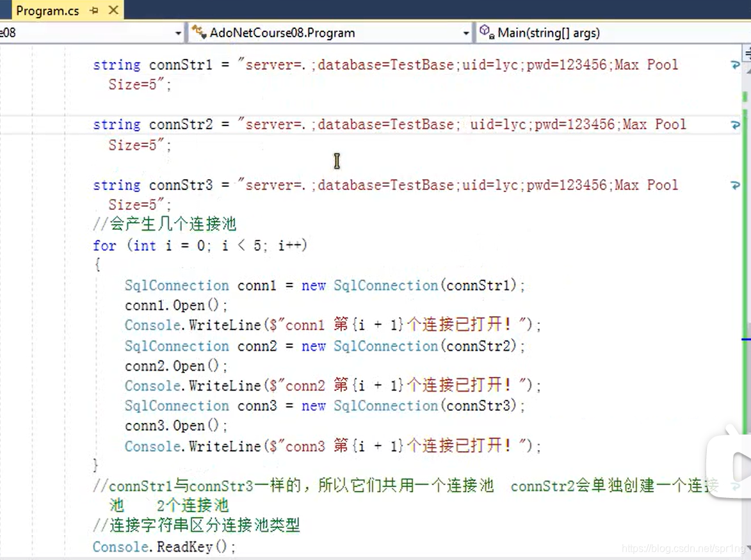This screenshot has width=751, height=560.
Task: Click the conn2.Open() call
Action: click(x=176, y=366)
